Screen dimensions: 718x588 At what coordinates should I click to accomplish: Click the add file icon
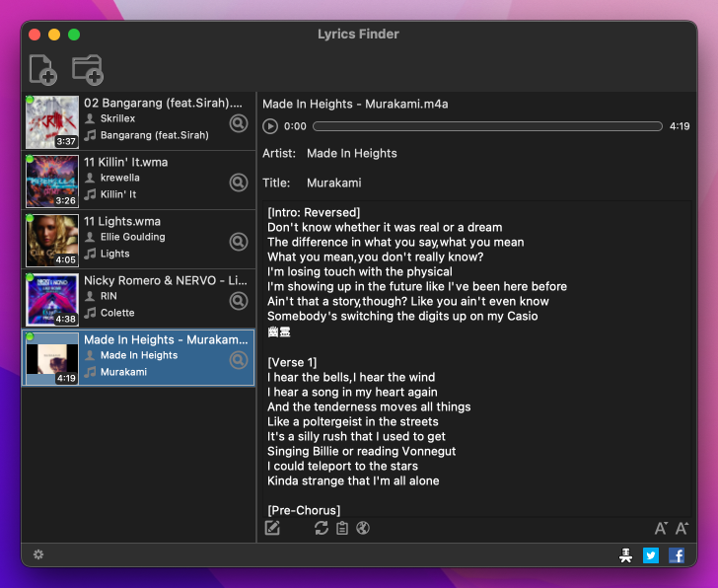(x=42, y=70)
